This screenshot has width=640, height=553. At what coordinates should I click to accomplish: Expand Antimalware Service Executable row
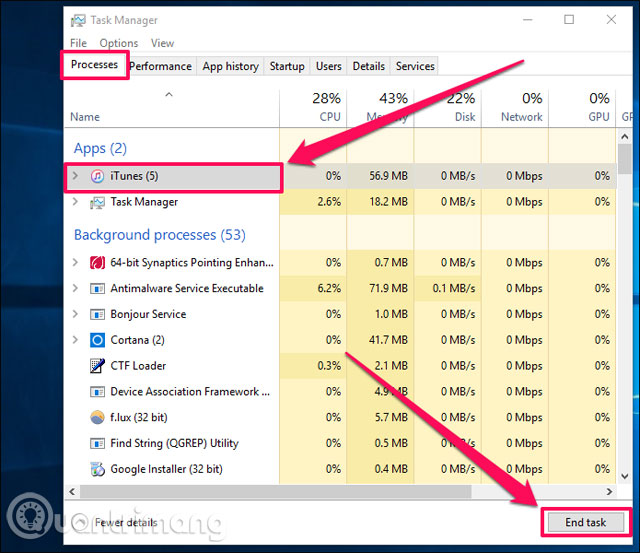(x=75, y=288)
